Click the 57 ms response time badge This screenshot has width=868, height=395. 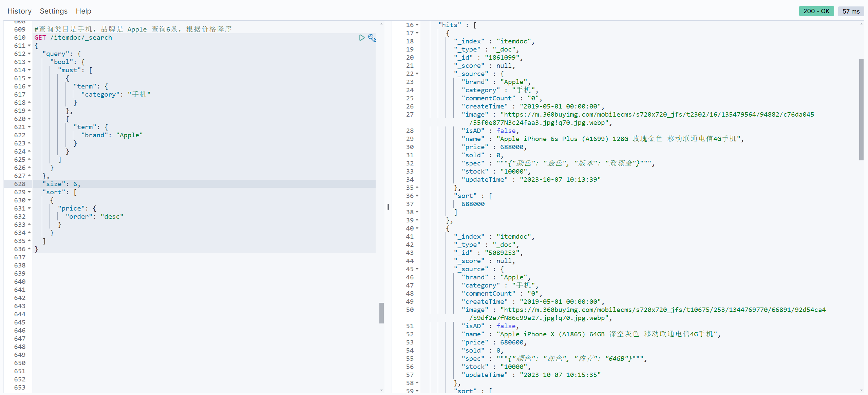pos(851,11)
